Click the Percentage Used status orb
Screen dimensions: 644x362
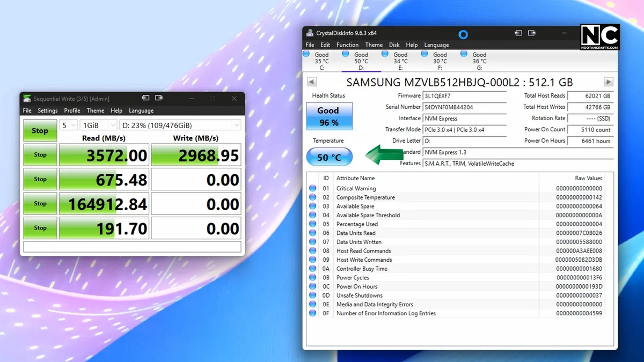(x=313, y=224)
